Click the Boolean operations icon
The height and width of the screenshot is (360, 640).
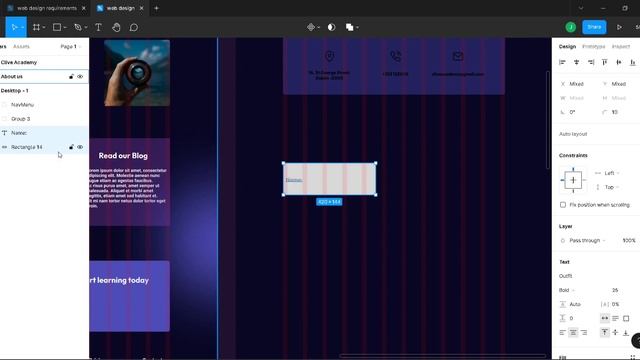pos(349,27)
